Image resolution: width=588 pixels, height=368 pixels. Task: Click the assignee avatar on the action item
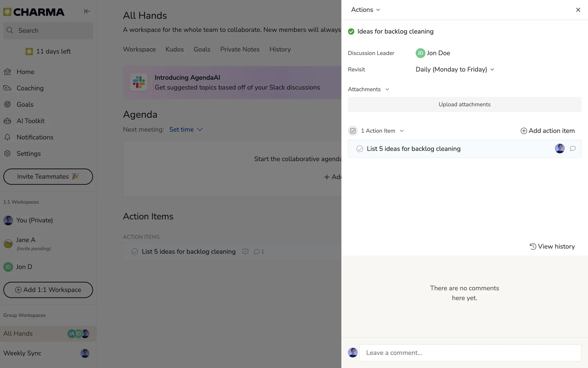coord(560,149)
